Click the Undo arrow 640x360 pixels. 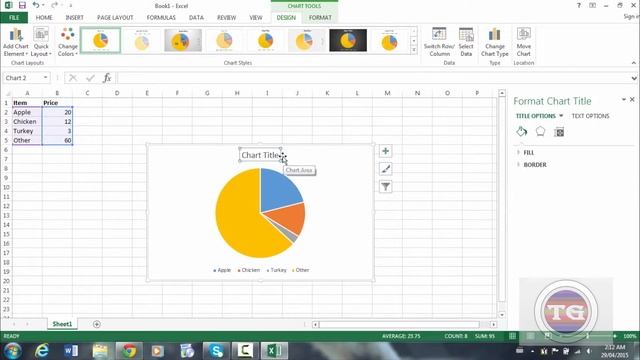pyautogui.click(x=36, y=6)
